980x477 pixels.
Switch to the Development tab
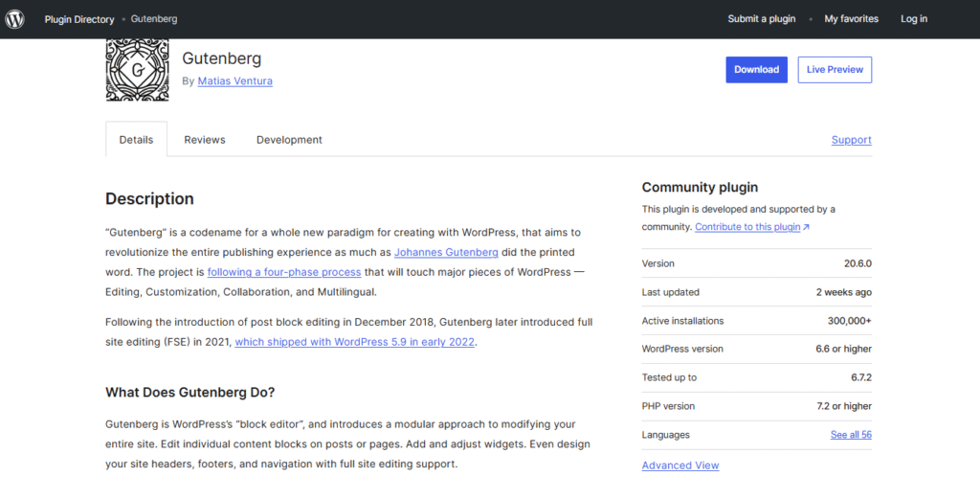289,140
